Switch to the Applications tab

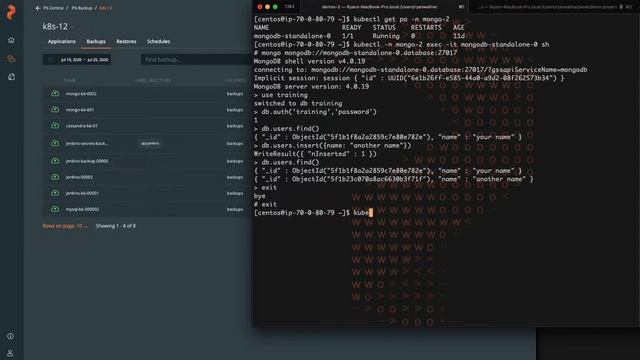click(62, 42)
